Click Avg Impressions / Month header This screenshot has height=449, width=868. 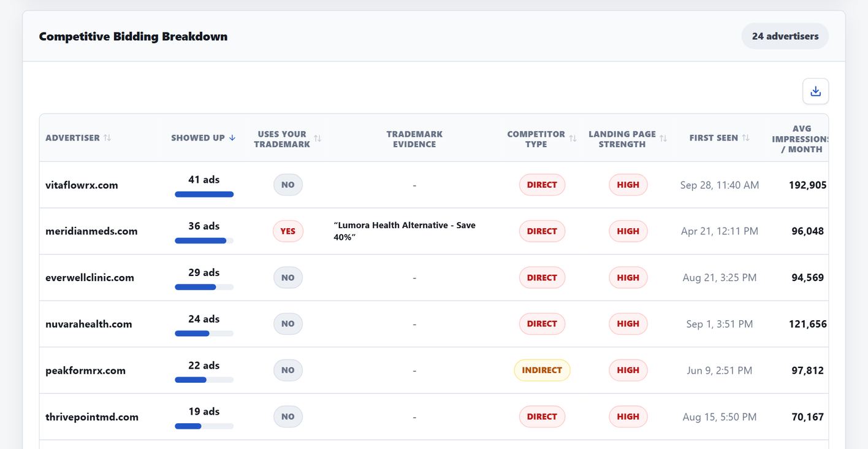tap(800, 139)
